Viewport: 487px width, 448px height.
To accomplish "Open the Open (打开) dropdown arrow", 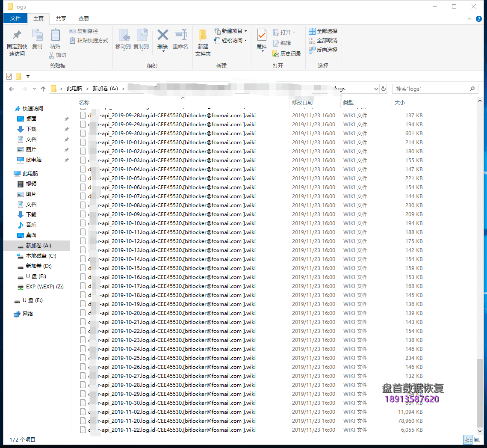I will [x=294, y=33].
